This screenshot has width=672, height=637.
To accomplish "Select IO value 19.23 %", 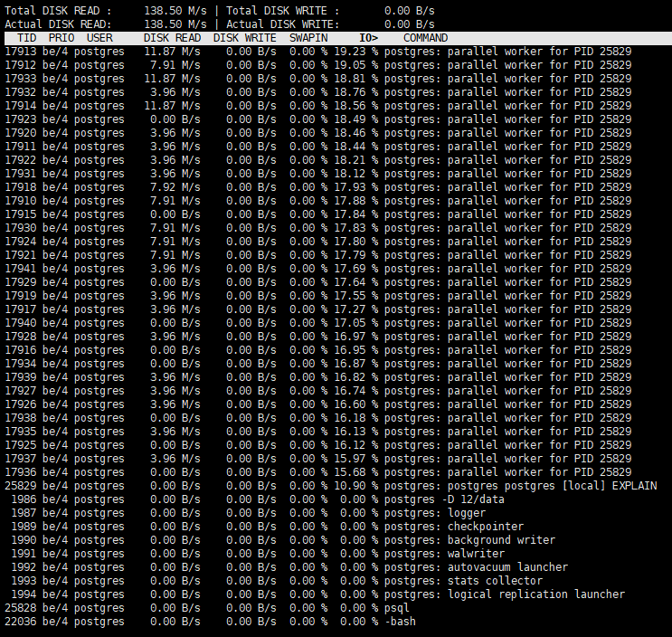I will (356, 52).
